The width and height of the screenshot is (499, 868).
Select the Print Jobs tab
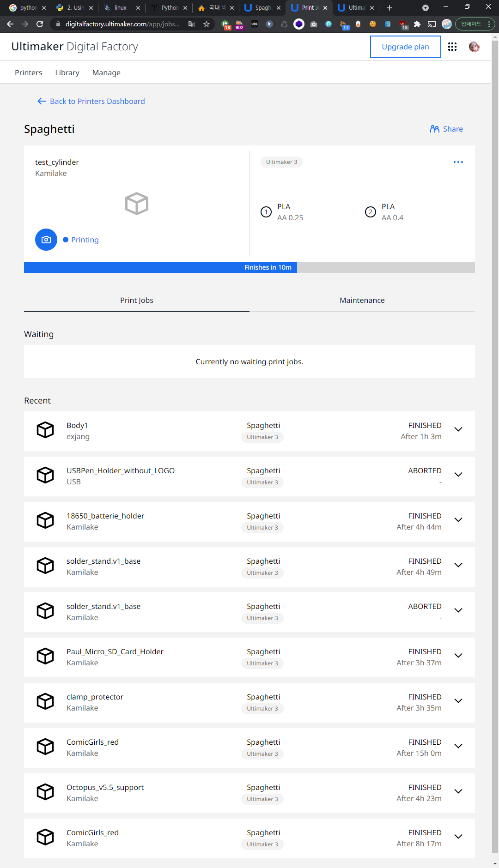[137, 300]
